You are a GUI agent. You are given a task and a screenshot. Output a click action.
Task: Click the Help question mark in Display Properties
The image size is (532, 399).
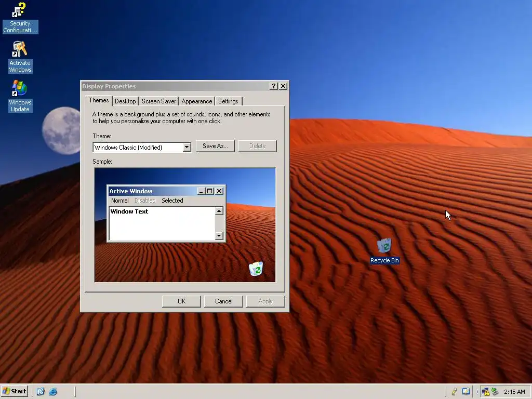click(273, 86)
